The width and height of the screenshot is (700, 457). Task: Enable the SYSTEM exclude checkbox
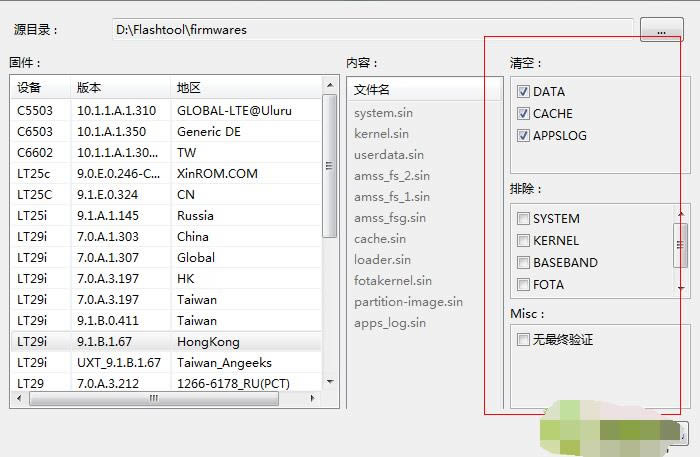(523, 219)
